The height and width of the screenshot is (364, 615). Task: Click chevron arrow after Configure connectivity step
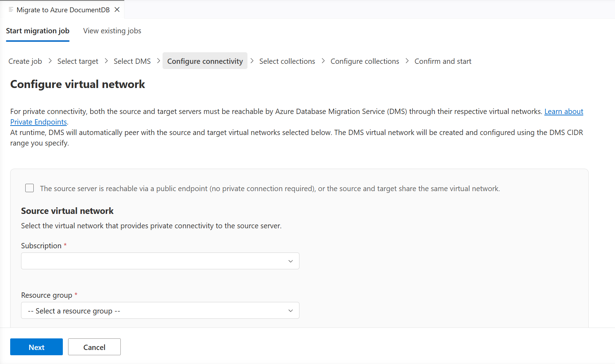pos(252,61)
